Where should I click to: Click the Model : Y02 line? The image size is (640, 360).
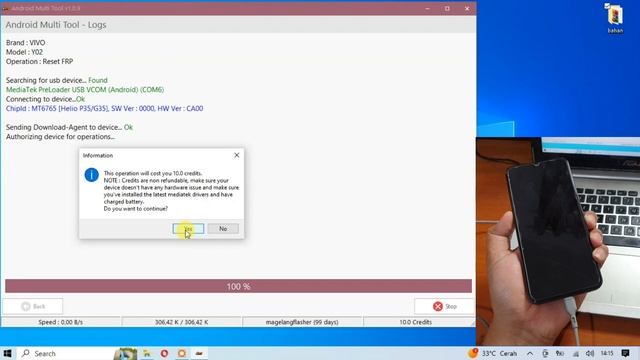click(x=24, y=52)
